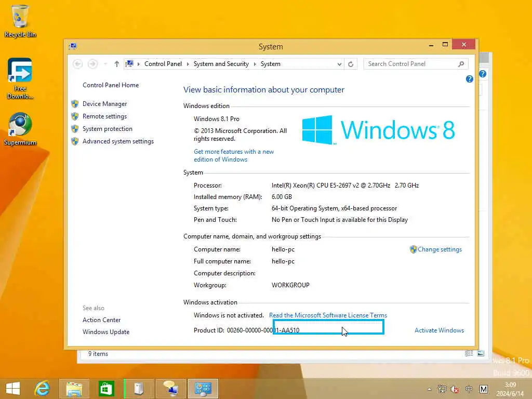Click the Search Control Panel field

416,64
